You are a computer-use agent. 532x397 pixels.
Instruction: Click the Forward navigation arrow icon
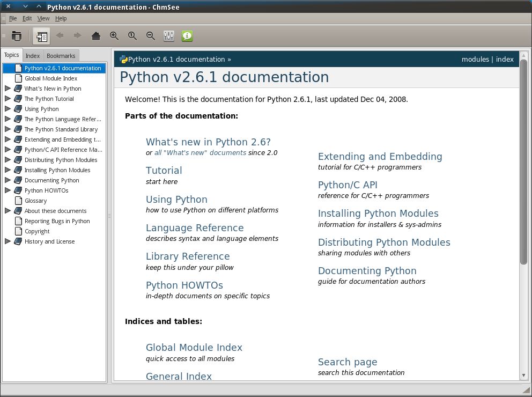77,36
